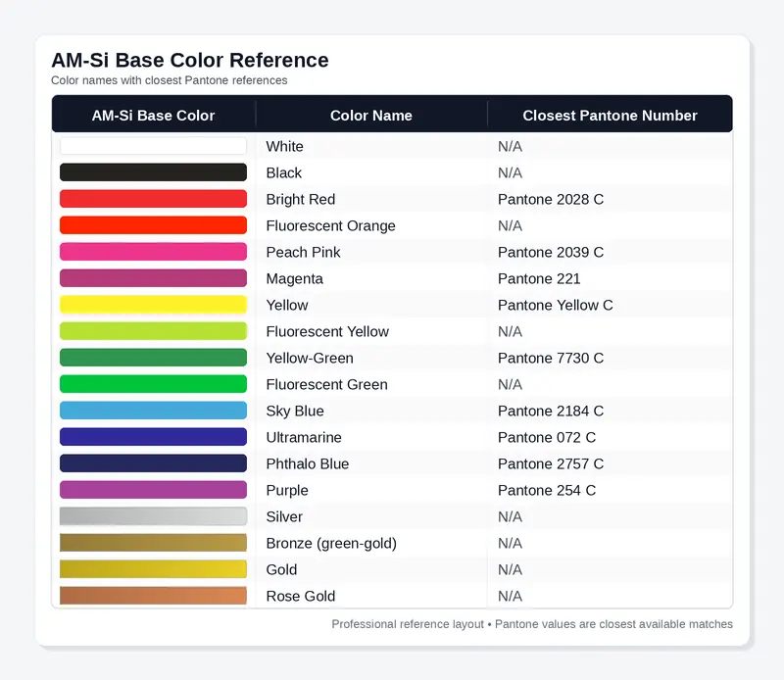
Task: Click the 'Pantone 2039 C' value
Action: click(x=551, y=253)
